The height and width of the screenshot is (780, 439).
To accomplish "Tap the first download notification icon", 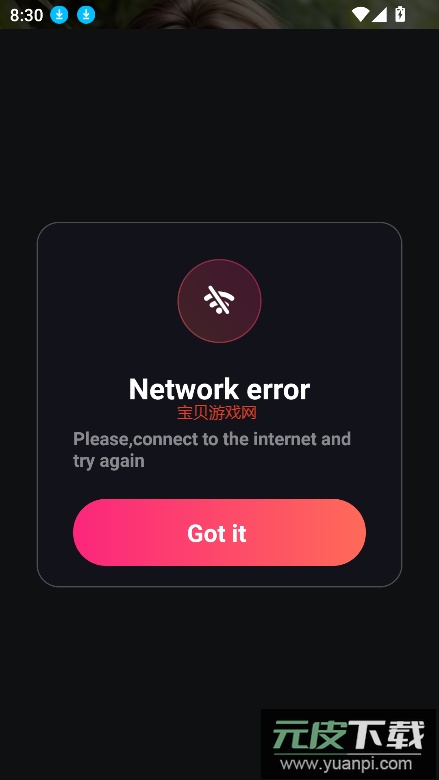I will [x=59, y=15].
